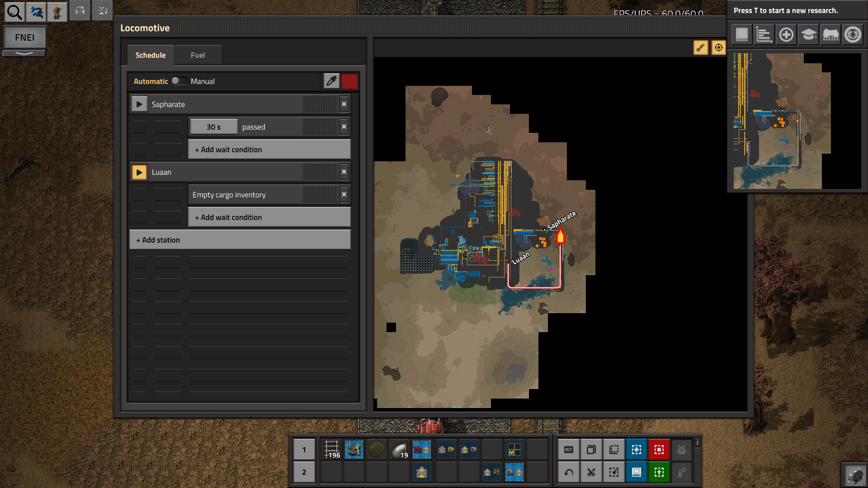Open the achievements gear emblem

853,34
